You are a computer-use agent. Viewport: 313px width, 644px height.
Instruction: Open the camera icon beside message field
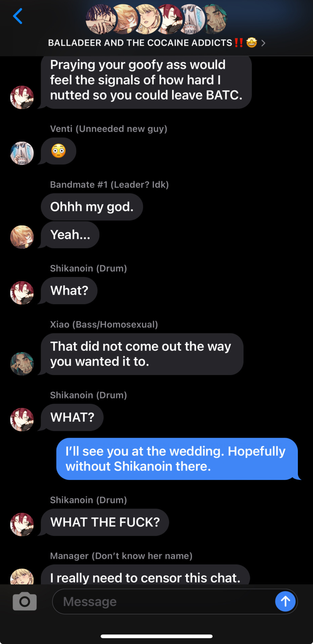pos(25,601)
